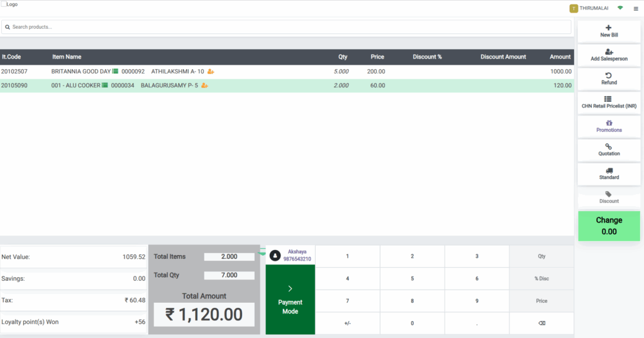Image resolution: width=644 pixels, height=338 pixels.
Task: Click the Total Qty value field
Action: [229, 275]
